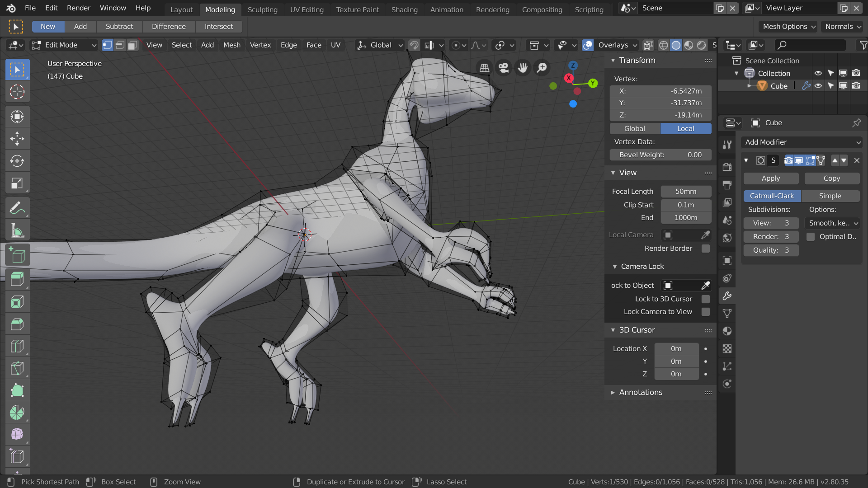
Task: Enable Optimal Display checkbox
Action: tap(811, 237)
